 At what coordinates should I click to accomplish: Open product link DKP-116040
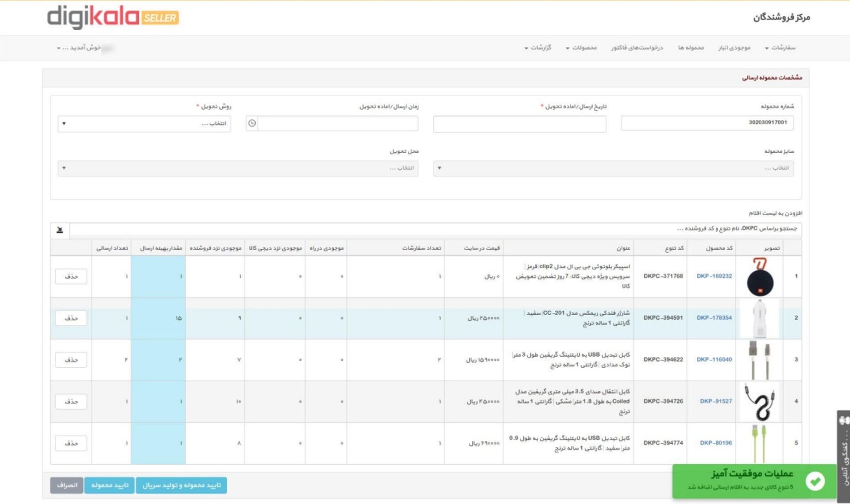pos(714,359)
